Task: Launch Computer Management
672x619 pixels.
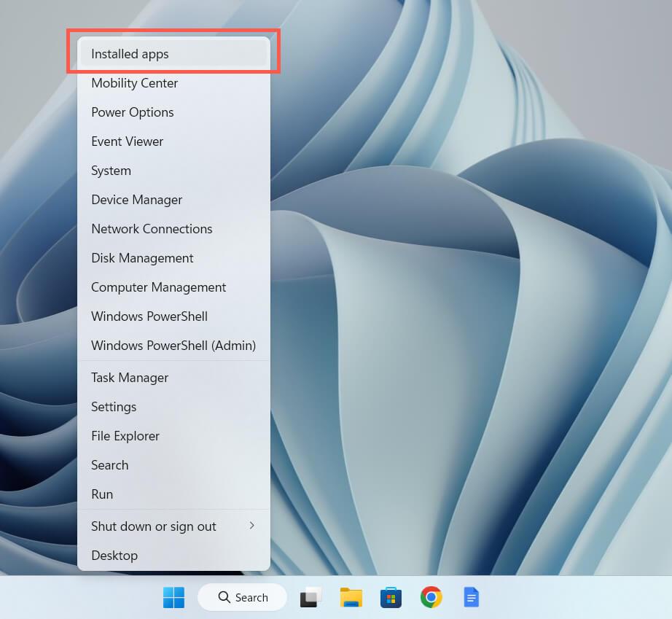Action: [x=173, y=287]
